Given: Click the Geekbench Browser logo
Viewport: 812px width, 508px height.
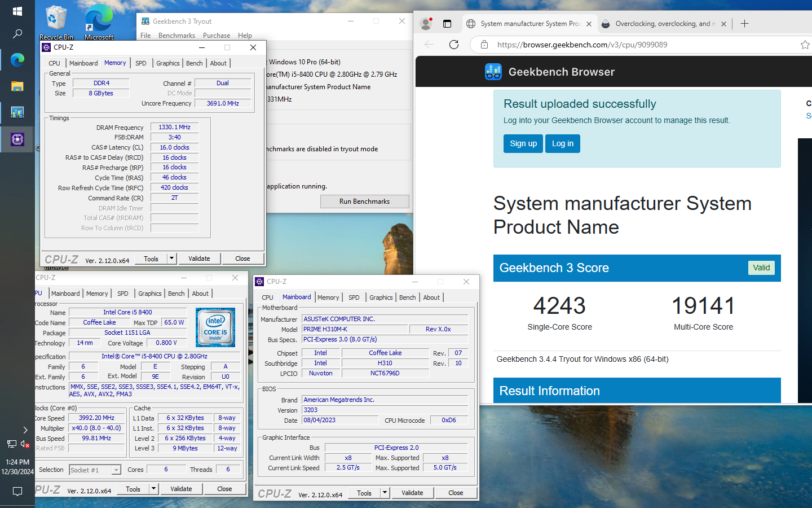Looking at the screenshot, I should click(x=493, y=72).
